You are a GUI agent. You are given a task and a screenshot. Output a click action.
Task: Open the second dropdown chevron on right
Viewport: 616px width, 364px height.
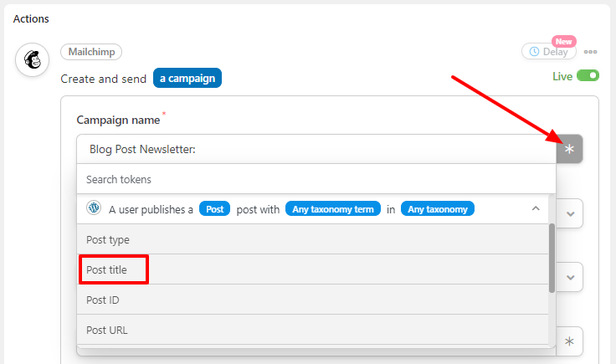pyautogui.click(x=571, y=278)
